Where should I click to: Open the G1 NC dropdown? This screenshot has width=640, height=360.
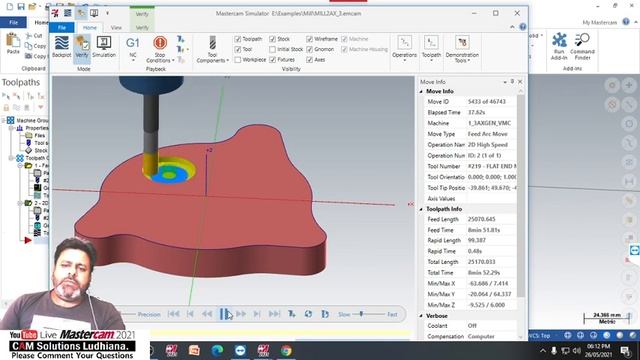[133, 60]
